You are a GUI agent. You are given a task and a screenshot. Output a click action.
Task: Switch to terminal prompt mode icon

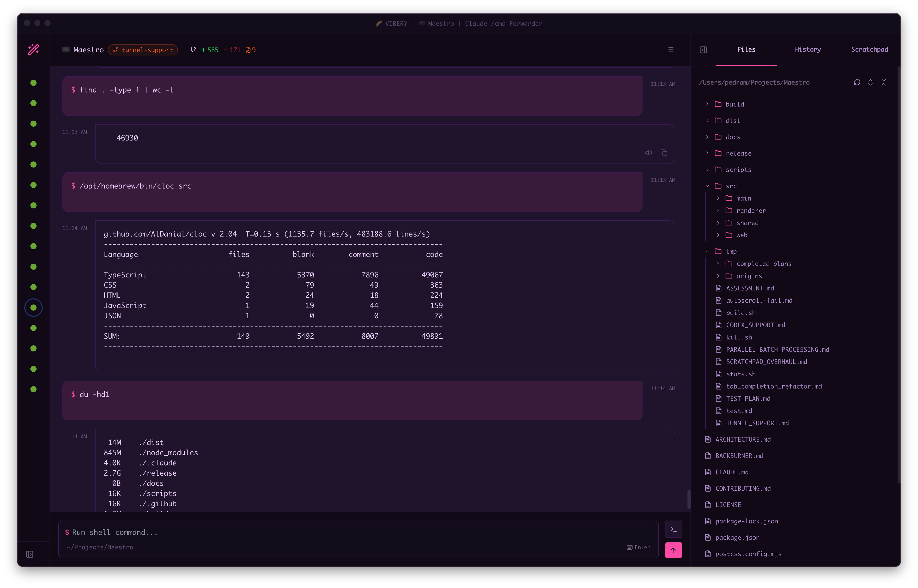673,530
